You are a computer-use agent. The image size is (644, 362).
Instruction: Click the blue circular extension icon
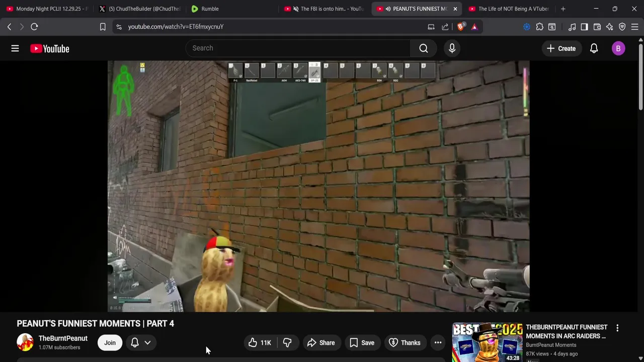point(527,27)
